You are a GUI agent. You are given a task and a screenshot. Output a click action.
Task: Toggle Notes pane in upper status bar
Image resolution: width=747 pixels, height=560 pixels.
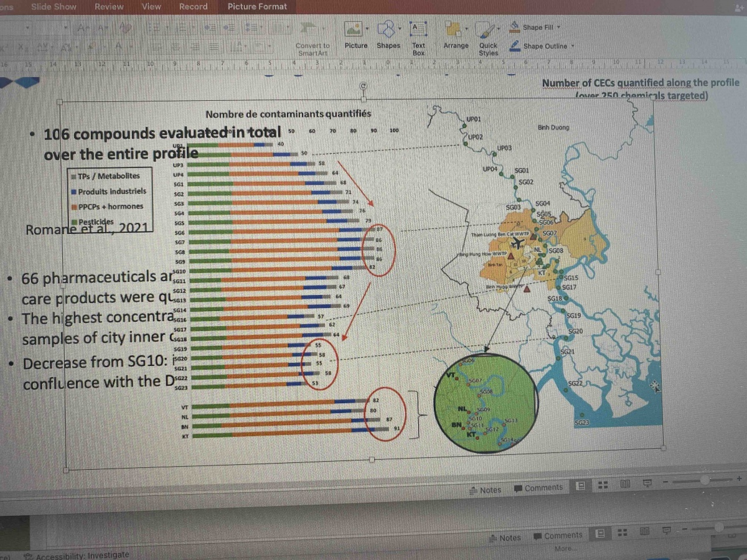point(485,490)
